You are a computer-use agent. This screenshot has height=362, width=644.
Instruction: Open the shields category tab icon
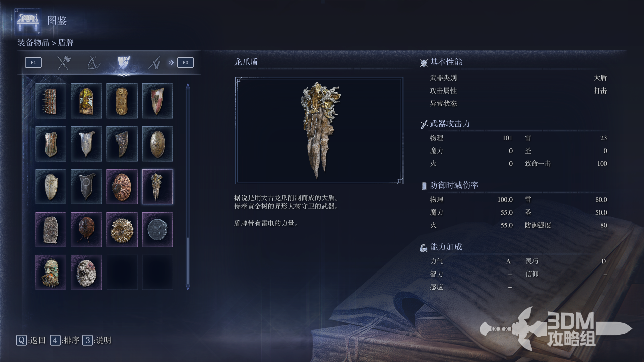tap(124, 62)
